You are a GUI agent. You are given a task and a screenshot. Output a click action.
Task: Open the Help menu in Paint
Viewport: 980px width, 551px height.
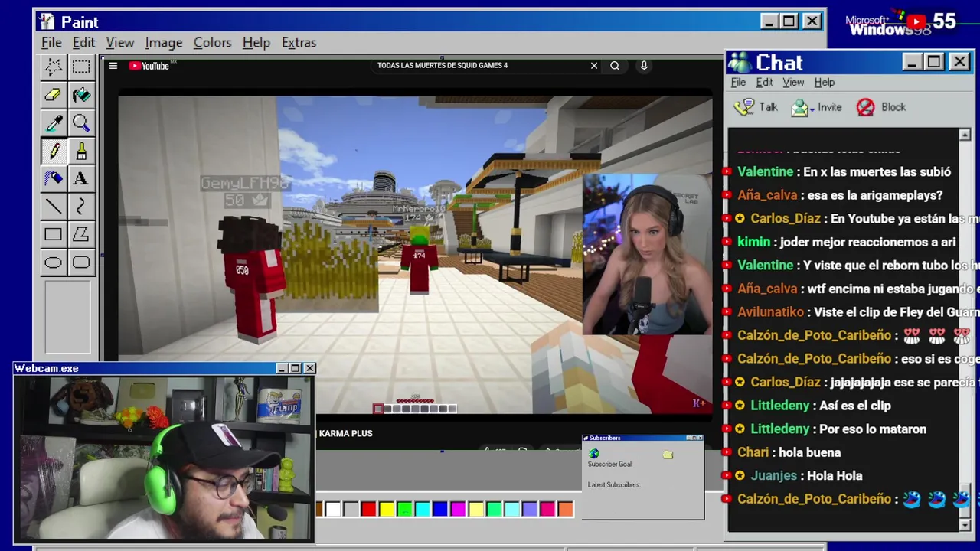256,43
